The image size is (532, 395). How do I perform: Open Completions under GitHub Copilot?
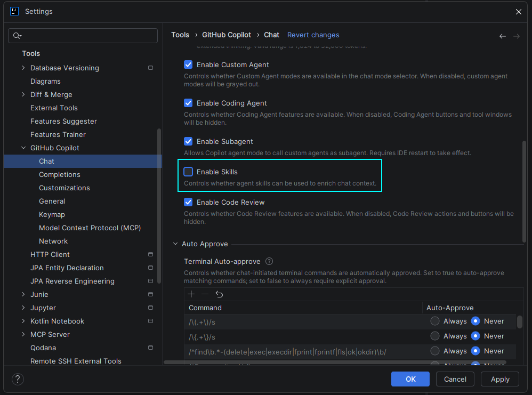coord(59,174)
